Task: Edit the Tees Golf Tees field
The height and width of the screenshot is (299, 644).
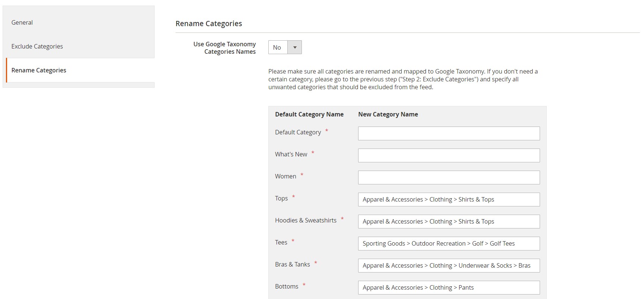Action: 449,243
